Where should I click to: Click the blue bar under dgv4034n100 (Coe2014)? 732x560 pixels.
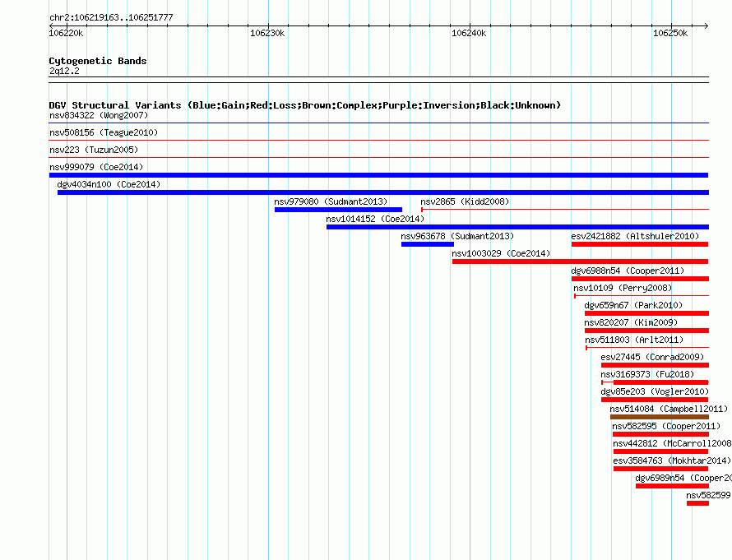383,192
